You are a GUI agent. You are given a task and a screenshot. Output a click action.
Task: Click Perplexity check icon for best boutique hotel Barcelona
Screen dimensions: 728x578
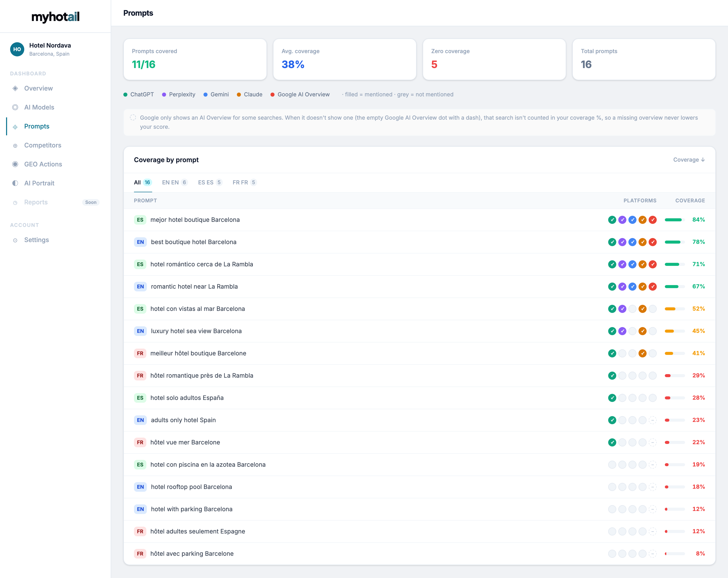[x=622, y=242]
